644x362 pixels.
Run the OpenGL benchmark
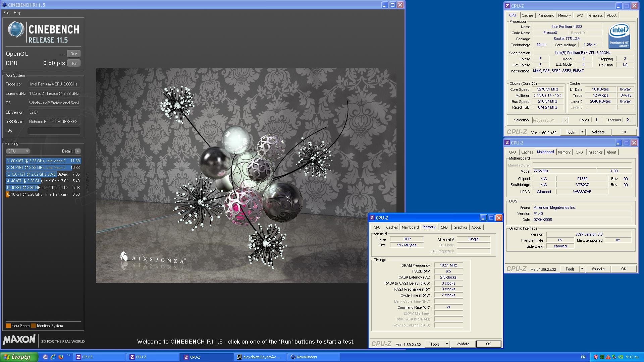click(x=74, y=54)
